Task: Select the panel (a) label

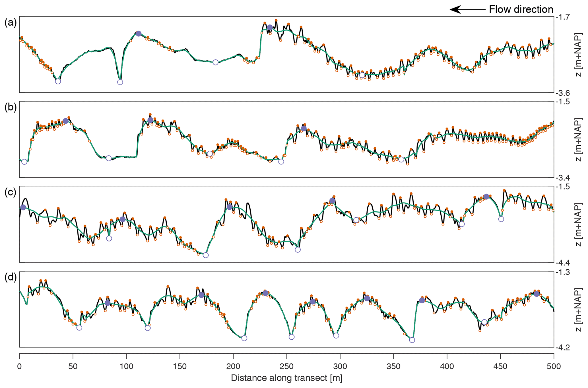Action: [x=11, y=23]
